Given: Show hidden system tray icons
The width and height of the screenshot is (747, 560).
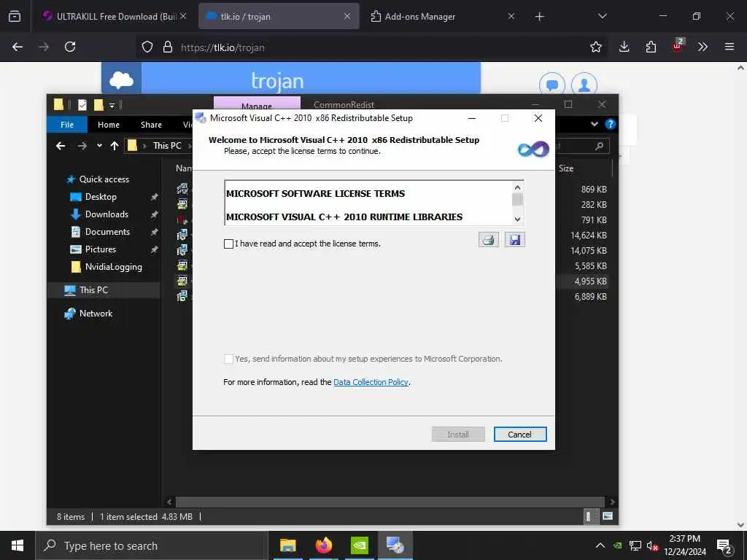Looking at the screenshot, I should click(x=600, y=545).
